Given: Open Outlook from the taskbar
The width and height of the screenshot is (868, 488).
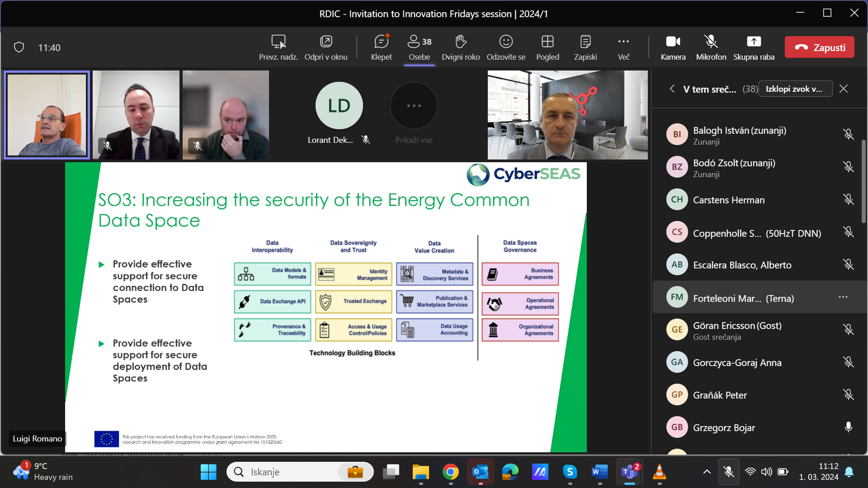Looking at the screenshot, I should (x=480, y=472).
